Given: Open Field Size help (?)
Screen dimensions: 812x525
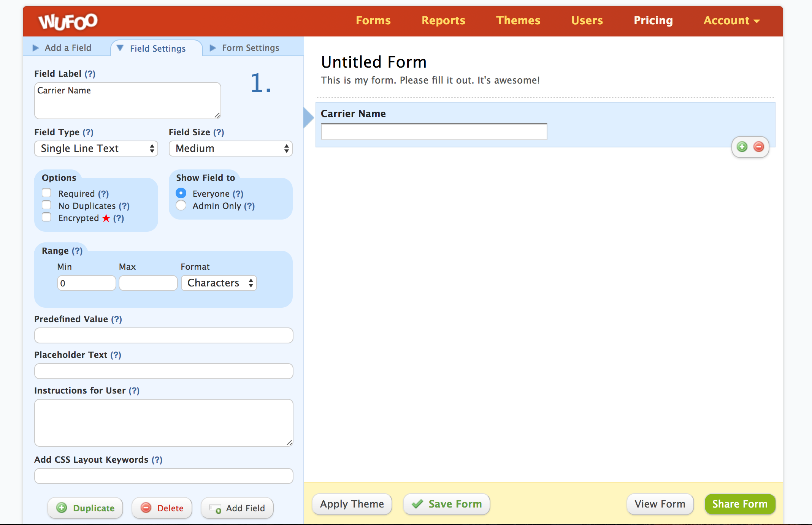Looking at the screenshot, I should [x=219, y=132].
